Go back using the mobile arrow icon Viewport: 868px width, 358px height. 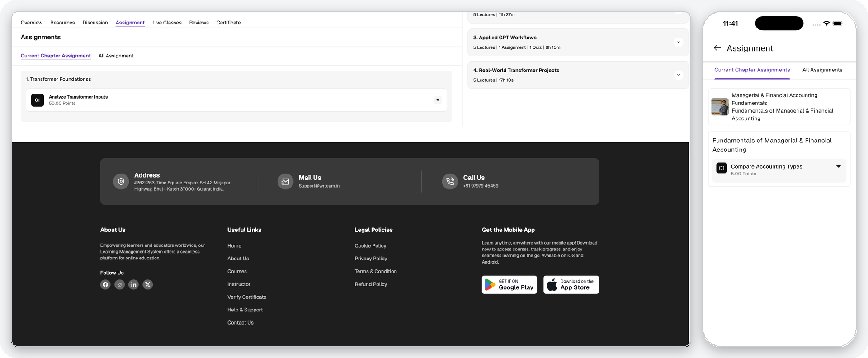(717, 48)
